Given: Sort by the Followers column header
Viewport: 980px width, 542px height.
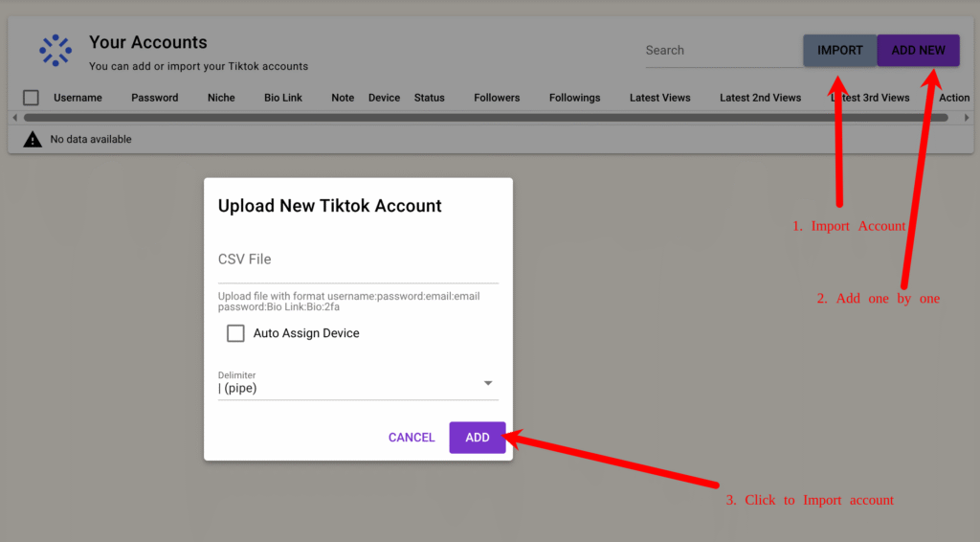Looking at the screenshot, I should (497, 98).
